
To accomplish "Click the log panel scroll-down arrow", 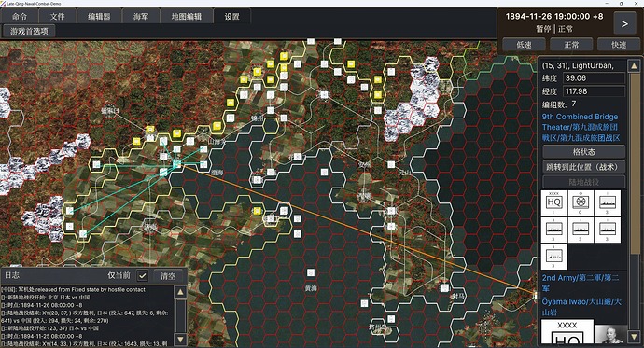I will (180, 340).
